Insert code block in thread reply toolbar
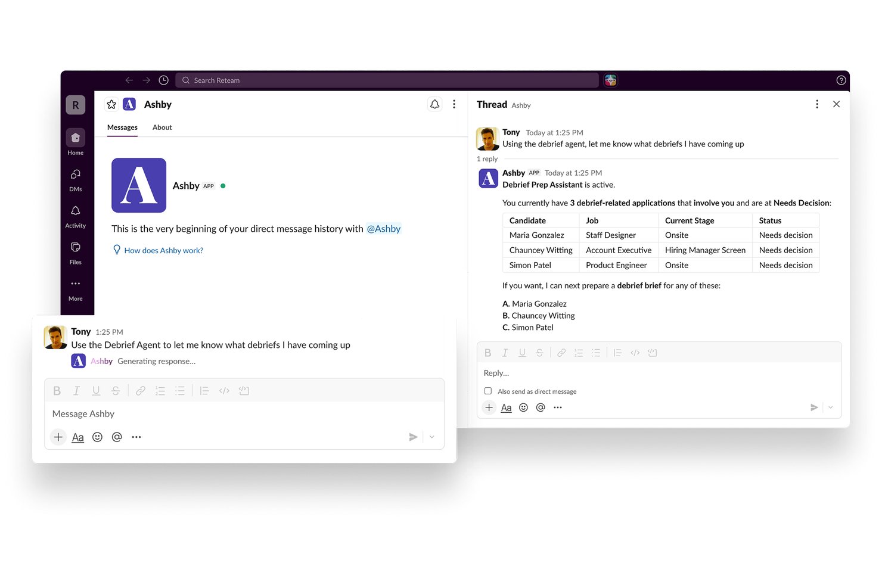This screenshot has width=882, height=588. point(653,353)
